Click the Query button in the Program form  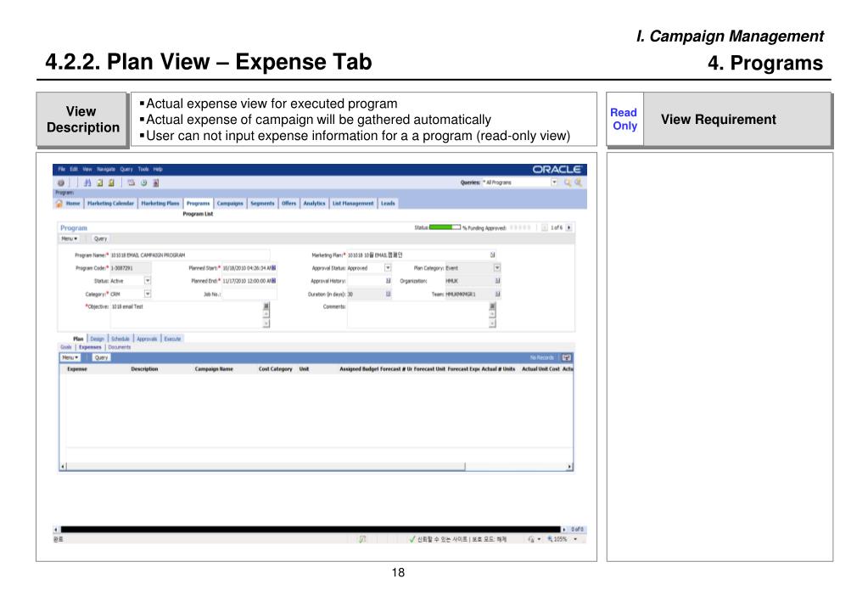100,239
